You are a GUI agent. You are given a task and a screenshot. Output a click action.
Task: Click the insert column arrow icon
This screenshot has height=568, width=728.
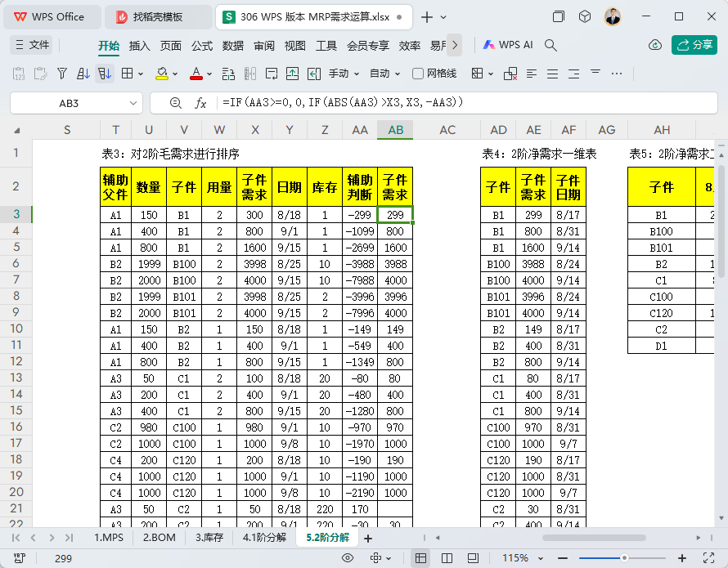tap(314, 74)
